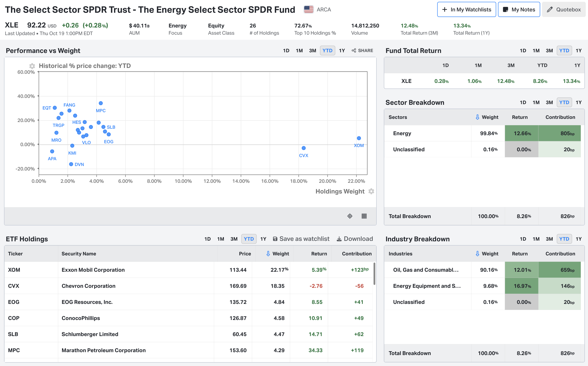Select YTD in Industry Breakdown
Viewport: 588px width, 366px height.
pyautogui.click(x=564, y=239)
